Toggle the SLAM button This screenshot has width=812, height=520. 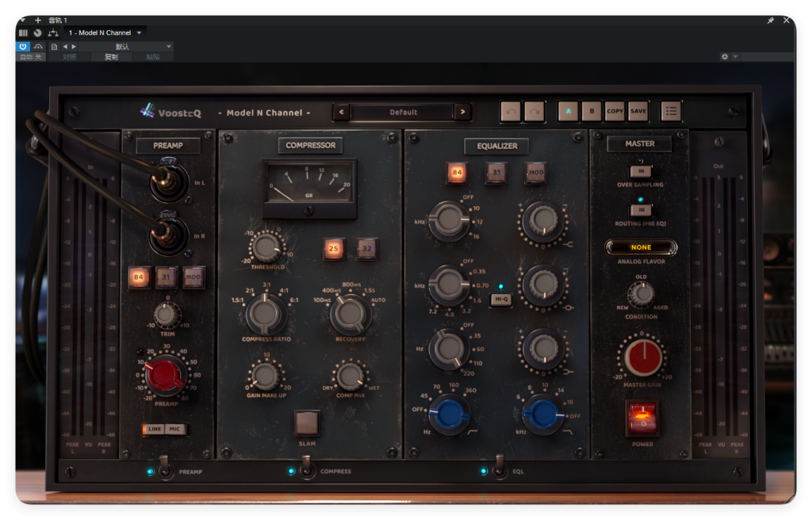point(307,422)
